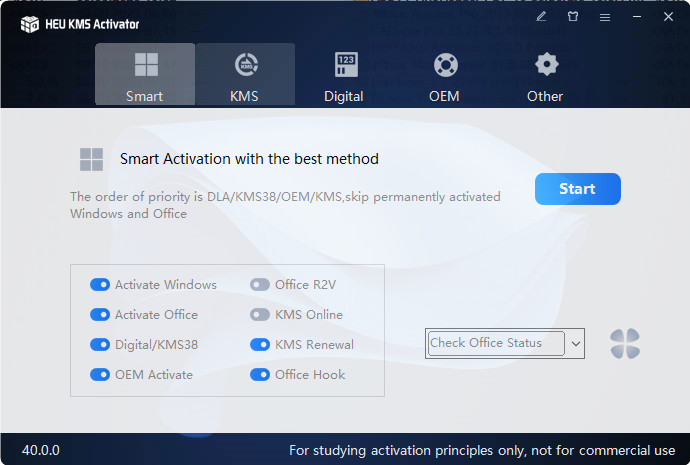Disable the KMS Renewal switch
Image resolution: width=690 pixels, height=465 pixels.
point(260,344)
